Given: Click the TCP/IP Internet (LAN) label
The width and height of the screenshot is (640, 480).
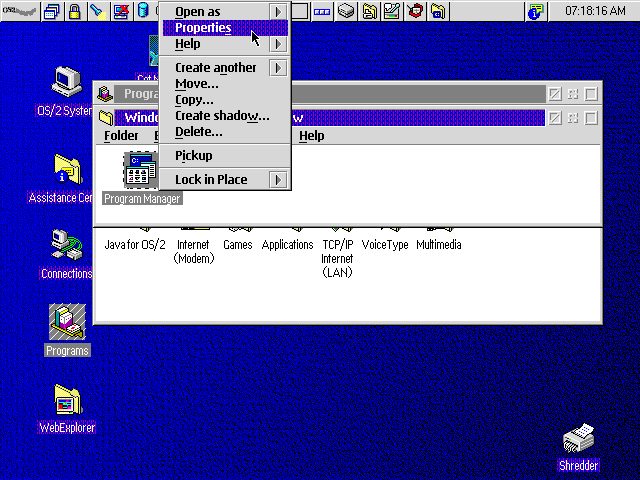Looking at the screenshot, I should coord(337,258).
